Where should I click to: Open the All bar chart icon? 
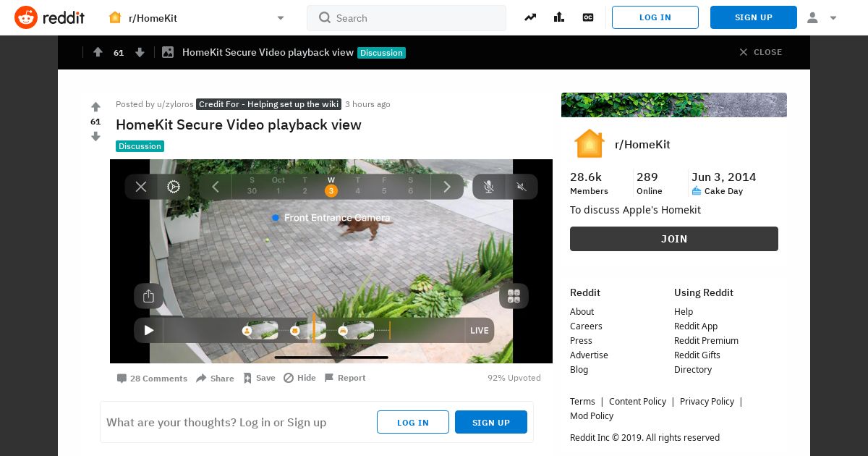(559, 17)
